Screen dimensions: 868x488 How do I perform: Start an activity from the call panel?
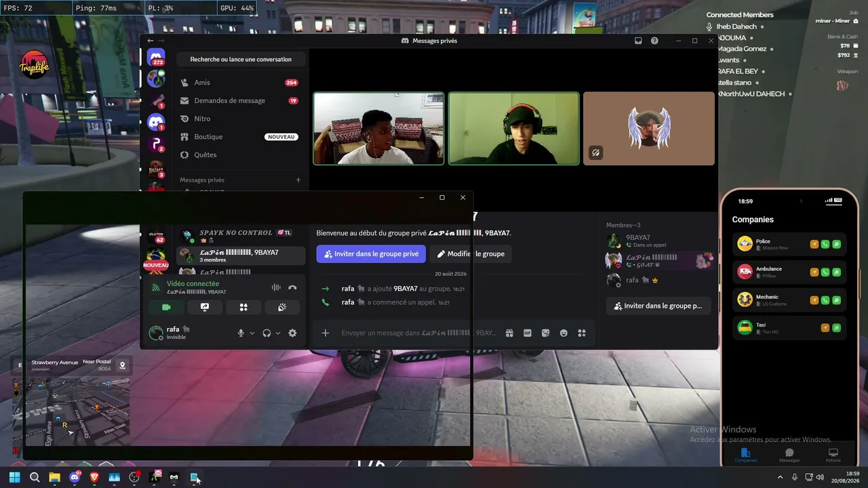243,307
